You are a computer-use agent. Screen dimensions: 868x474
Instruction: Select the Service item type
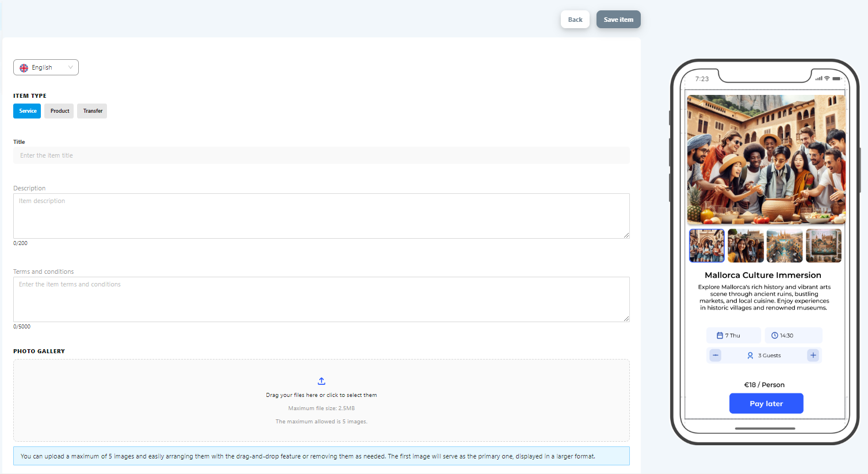click(x=27, y=111)
